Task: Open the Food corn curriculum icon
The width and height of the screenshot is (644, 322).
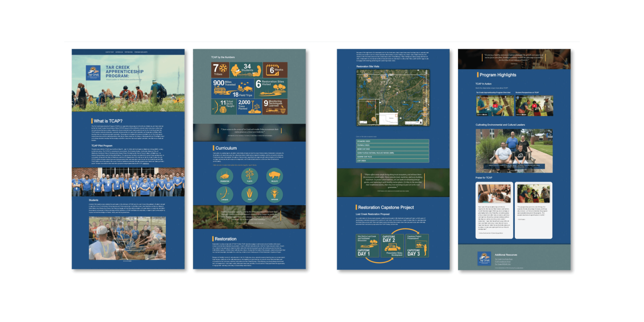Action: coord(249,194)
